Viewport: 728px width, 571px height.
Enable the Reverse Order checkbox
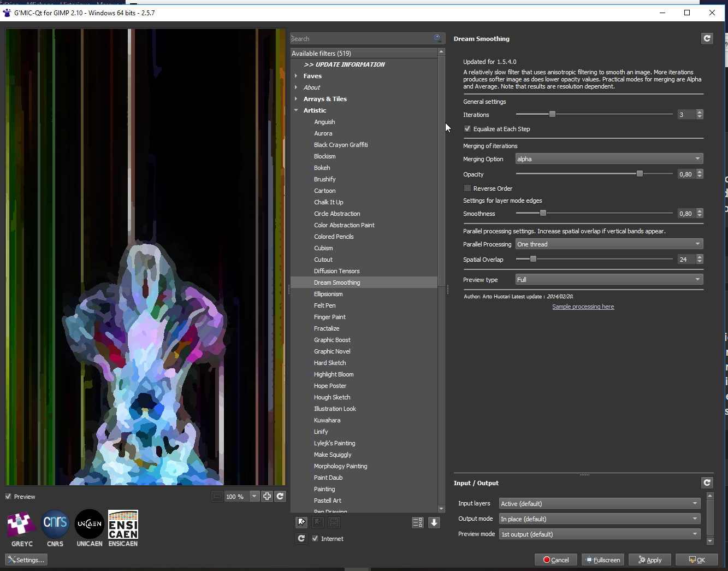(467, 189)
